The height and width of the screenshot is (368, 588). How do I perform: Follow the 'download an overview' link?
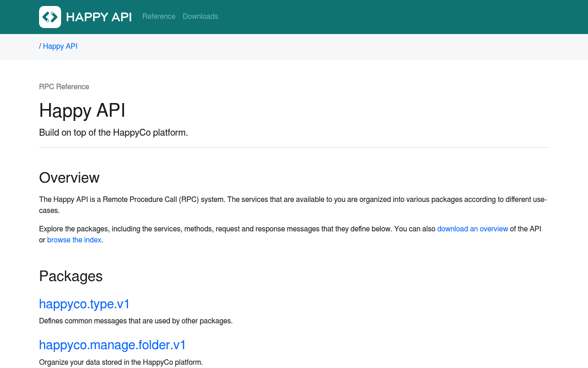[x=473, y=229]
